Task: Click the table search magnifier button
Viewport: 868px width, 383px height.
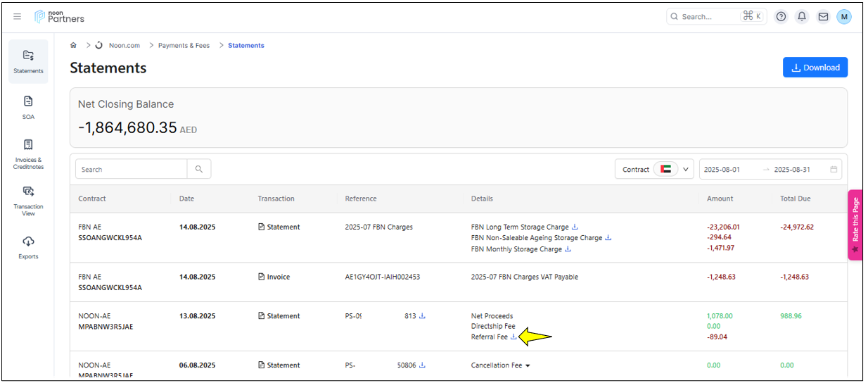Action: tap(199, 169)
